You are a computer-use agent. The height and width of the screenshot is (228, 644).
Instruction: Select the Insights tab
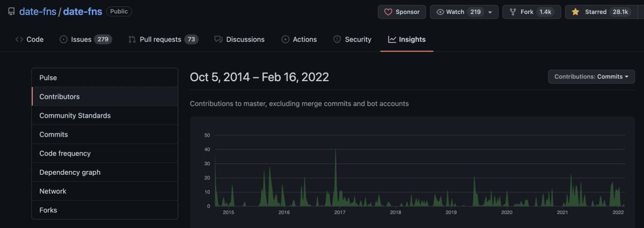point(407,39)
